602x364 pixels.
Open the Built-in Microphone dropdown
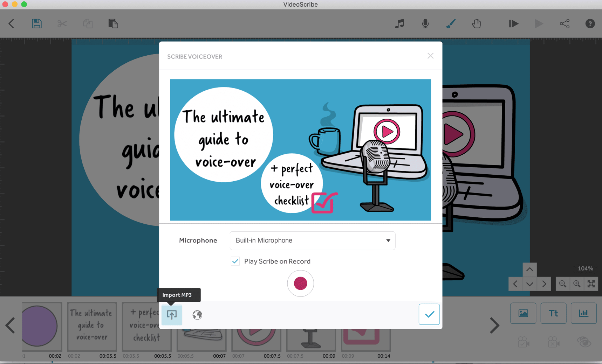coord(312,240)
